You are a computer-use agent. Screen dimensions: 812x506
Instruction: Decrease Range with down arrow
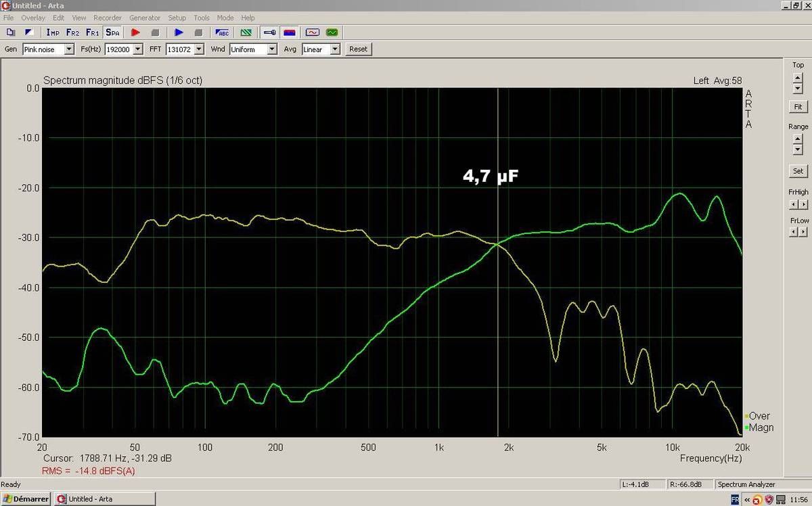[x=798, y=149]
